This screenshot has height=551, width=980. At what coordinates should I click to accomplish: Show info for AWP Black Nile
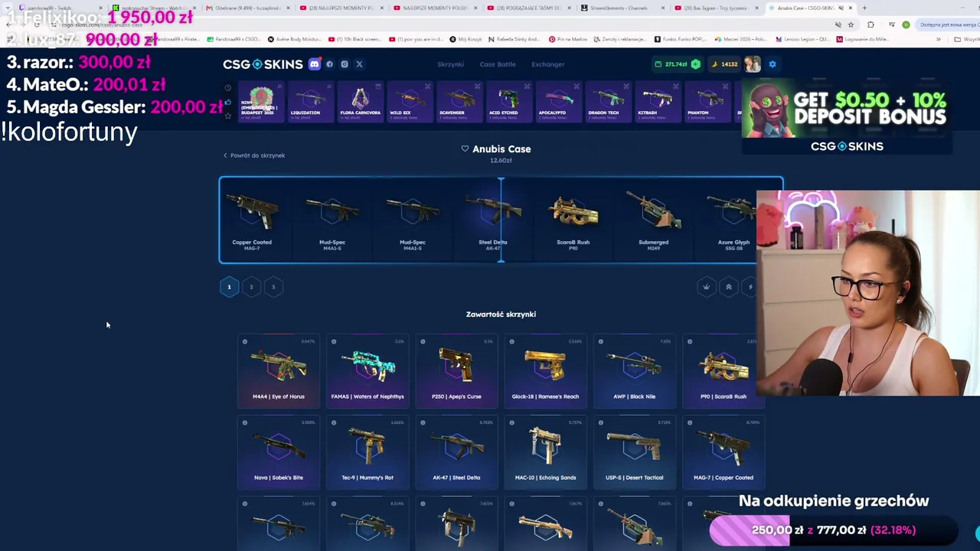tap(600, 341)
